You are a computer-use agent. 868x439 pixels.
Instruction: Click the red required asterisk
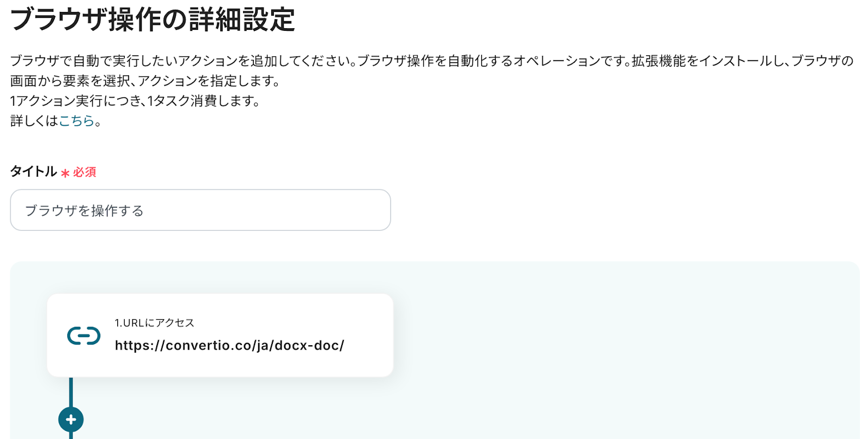(65, 173)
